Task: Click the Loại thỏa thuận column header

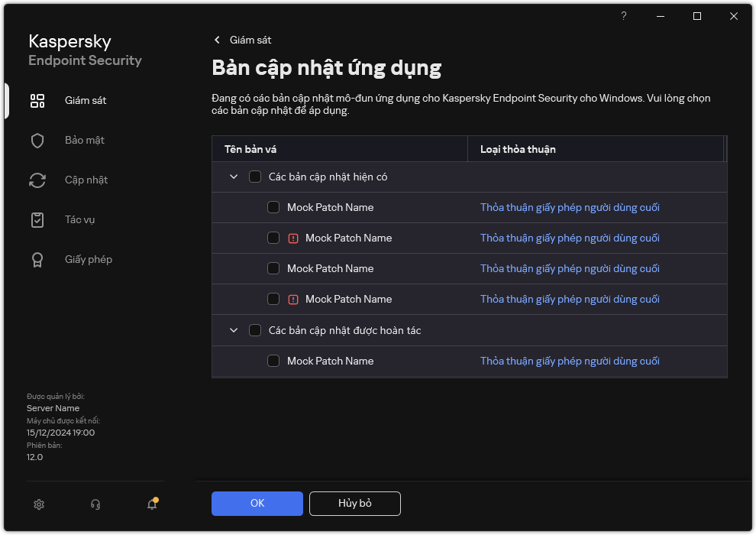Action: click(518, 149)
